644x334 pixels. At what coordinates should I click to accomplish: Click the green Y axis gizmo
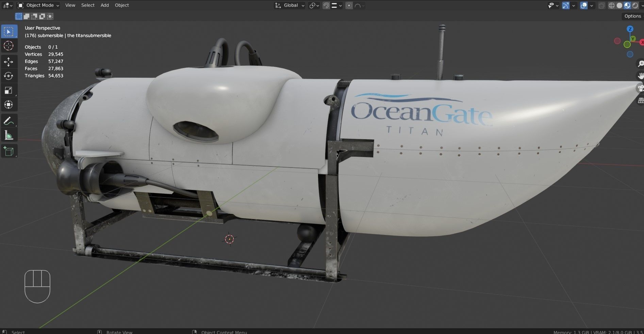tap(633, 39)
